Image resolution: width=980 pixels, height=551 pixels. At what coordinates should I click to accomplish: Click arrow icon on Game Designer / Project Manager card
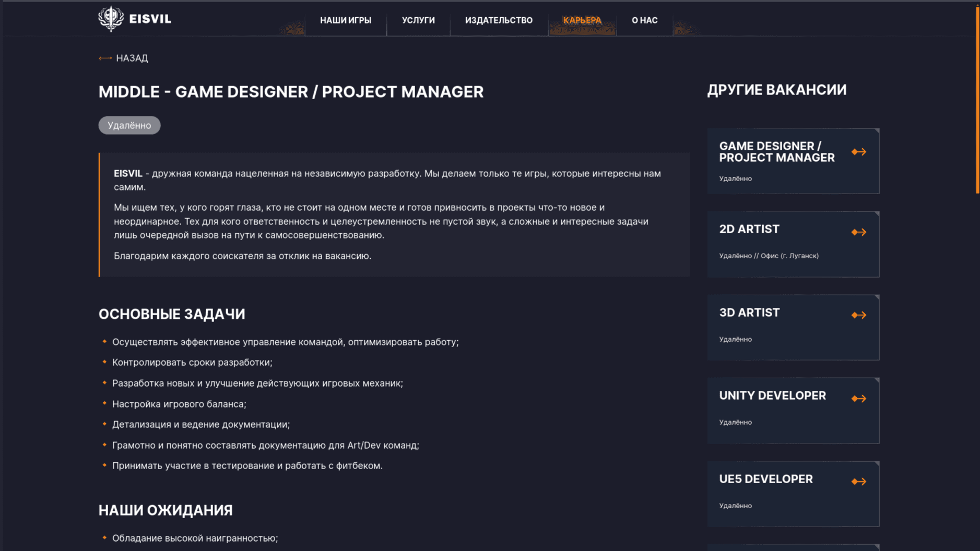click(x=858, y=152)
